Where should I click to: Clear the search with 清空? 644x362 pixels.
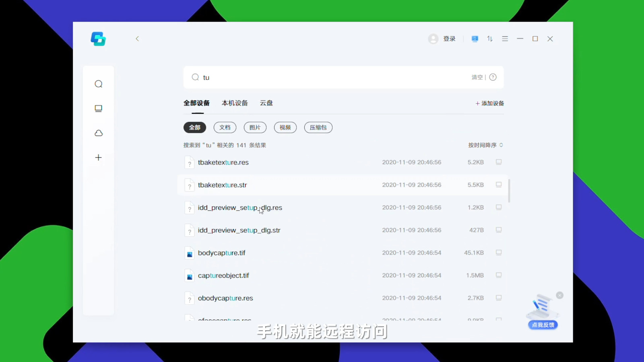pos(477,77)
